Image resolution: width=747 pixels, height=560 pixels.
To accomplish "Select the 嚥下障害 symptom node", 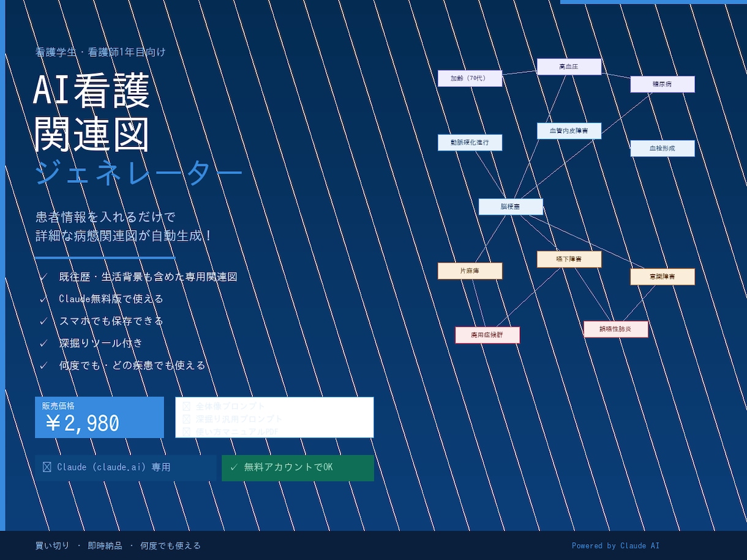I will (x=569, y=259).
